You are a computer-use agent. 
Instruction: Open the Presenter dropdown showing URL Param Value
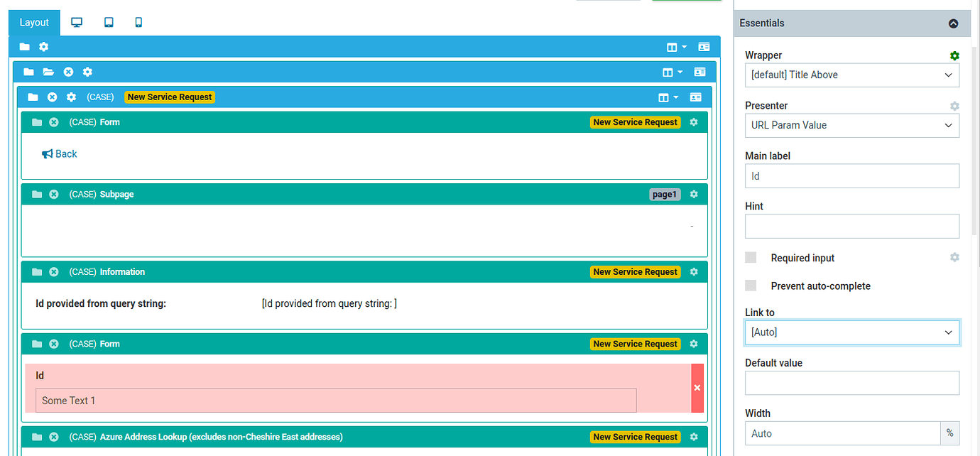(851, 125)
